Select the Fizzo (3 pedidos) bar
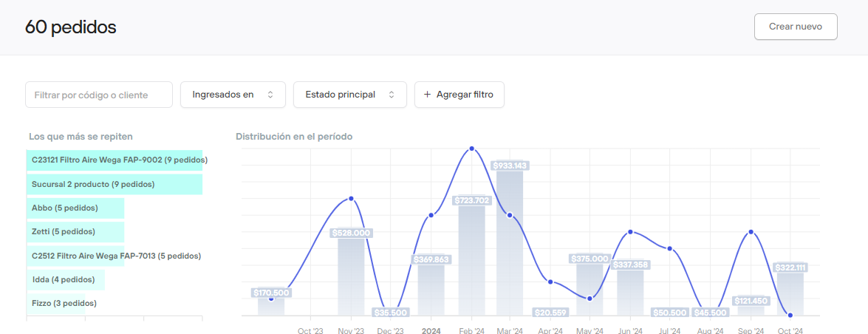This screenshot has height=334, width=868. pyautogui.click(x=55, y=304)
